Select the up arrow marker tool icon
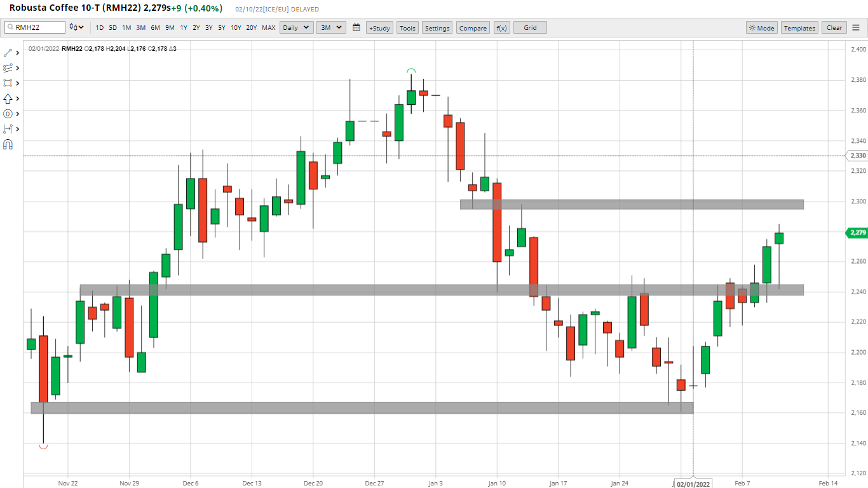The width and height of the screenshot is (868, 488). (8, 98)
